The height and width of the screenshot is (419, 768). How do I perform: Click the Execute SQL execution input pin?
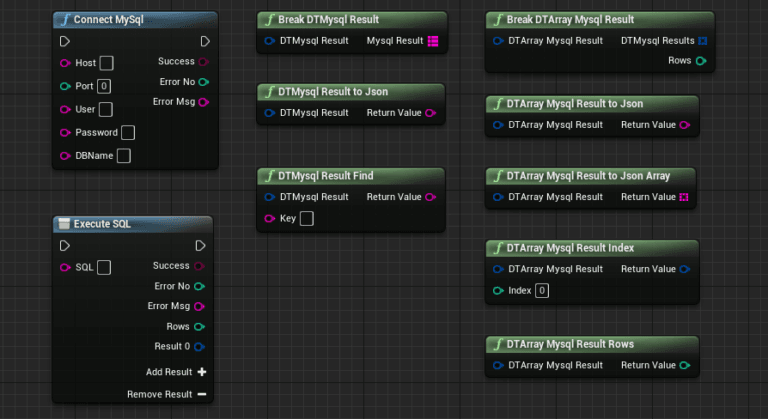tap(65, 246)
